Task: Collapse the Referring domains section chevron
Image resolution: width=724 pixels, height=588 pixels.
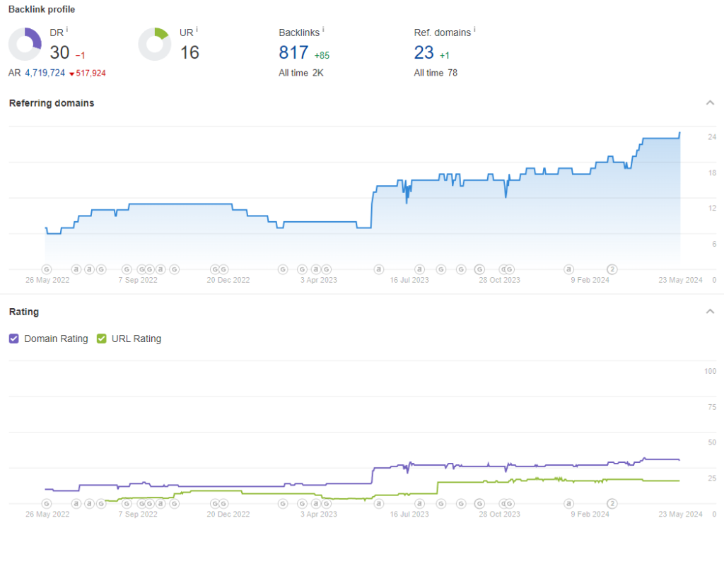Action: [x=710, y=102]
